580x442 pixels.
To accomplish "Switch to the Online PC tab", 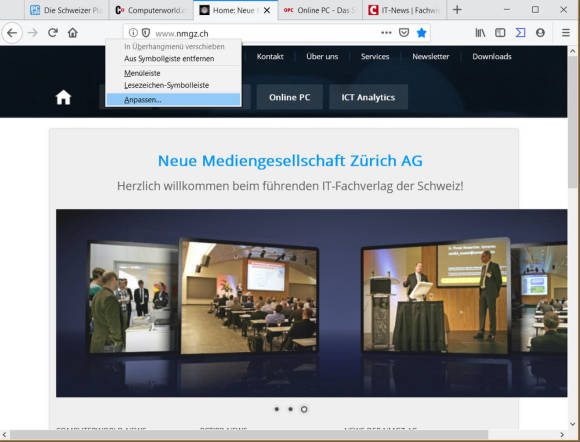I will pos(320,10).
